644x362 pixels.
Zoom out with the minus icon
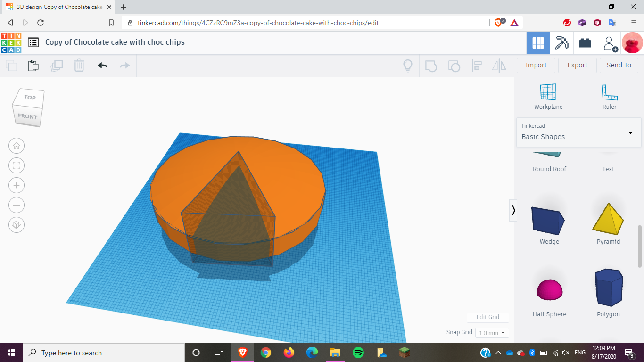[17, 205]
